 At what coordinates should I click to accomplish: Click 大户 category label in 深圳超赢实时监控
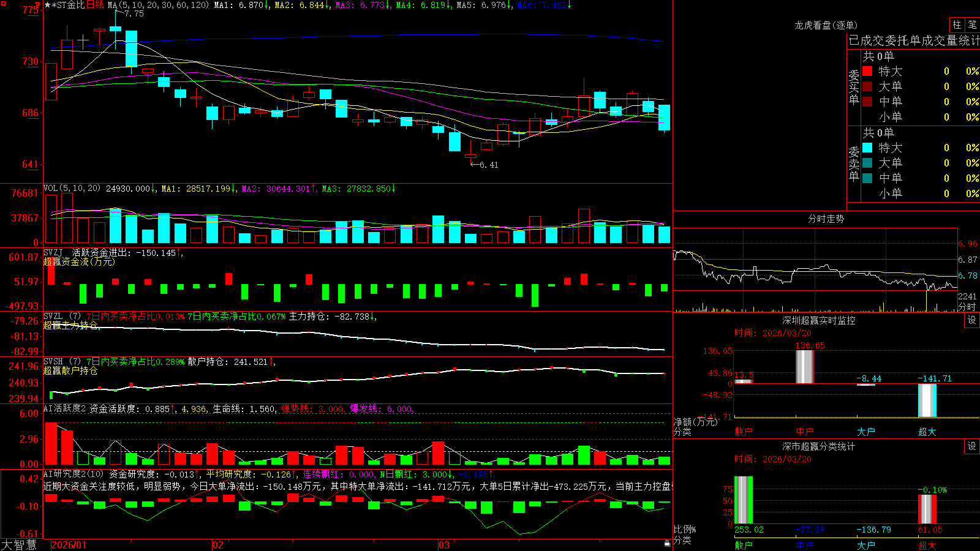click(866, 432)
